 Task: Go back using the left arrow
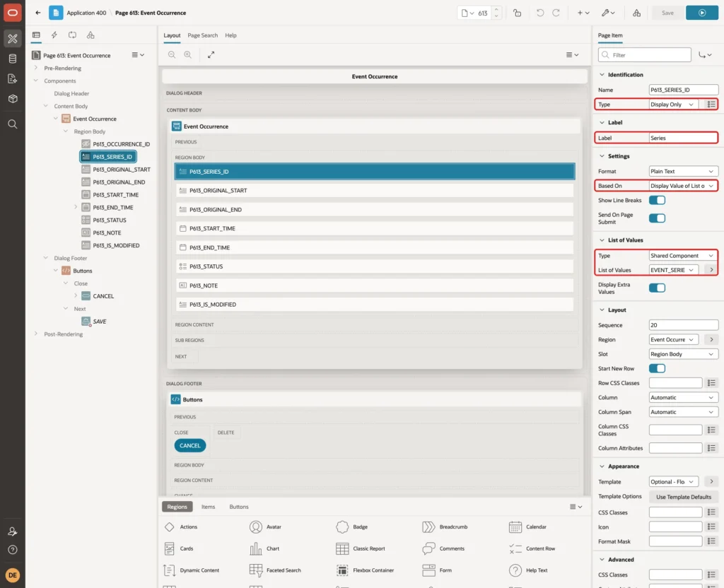point(38,13)
